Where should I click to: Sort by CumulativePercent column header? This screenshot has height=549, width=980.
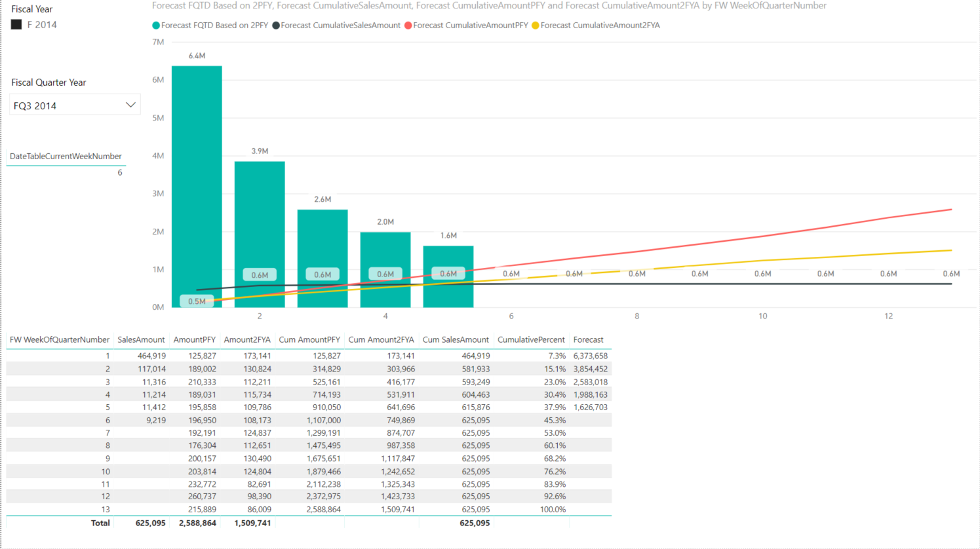(531, 339)
